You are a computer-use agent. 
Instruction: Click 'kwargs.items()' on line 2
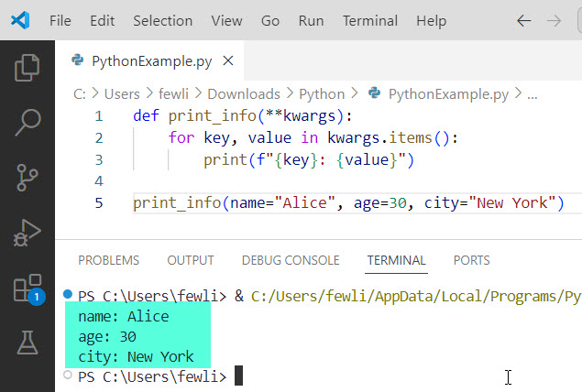(389, 138)
